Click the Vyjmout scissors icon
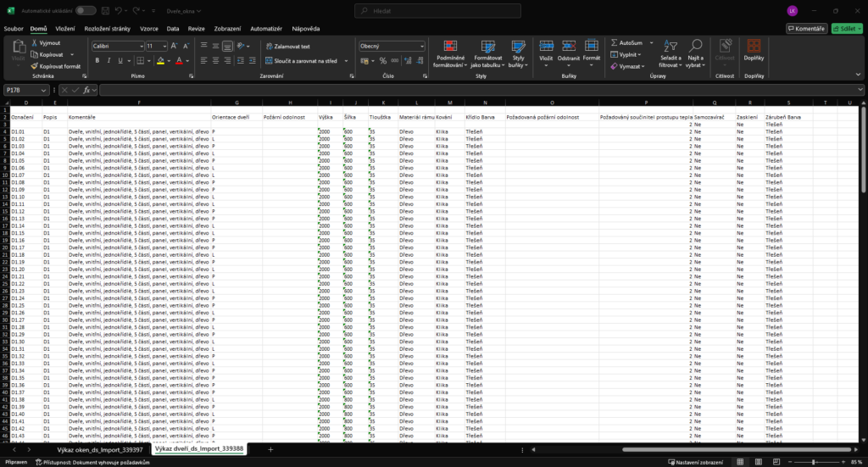 coord(35,42)
